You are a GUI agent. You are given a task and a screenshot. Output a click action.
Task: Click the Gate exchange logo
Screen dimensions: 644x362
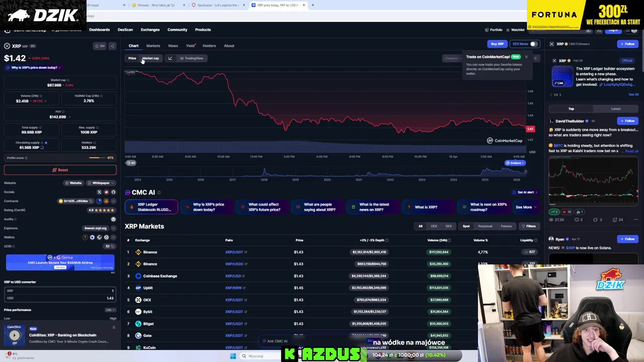(138, 335)
